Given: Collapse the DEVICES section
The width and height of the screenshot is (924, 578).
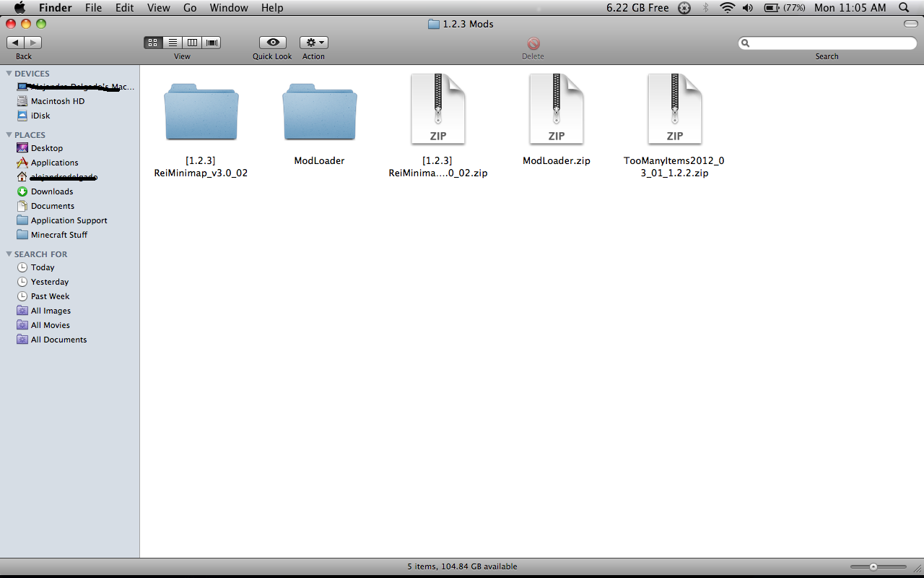Looking at the screenshot, I should (9, 74).
